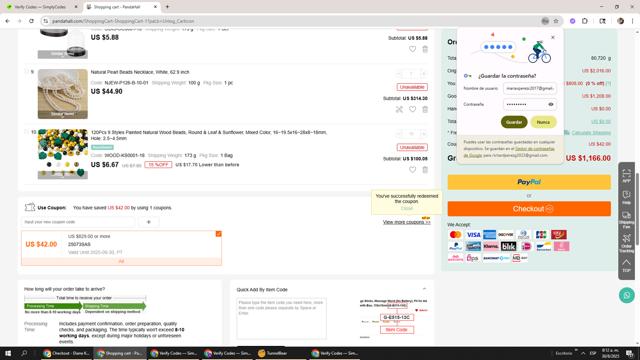Viewport: 640px width, 360px height.
Task: Open Chrome menu three dots
Action: [x=633, y=21]
